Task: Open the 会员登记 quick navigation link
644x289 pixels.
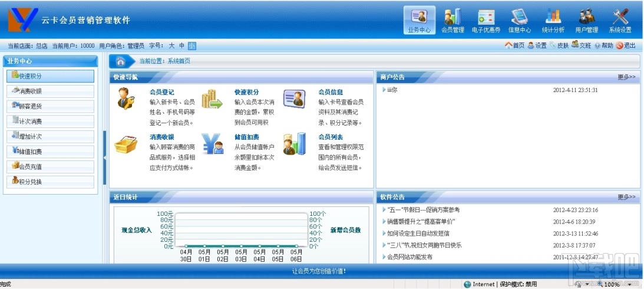Action: click(162, 92)
